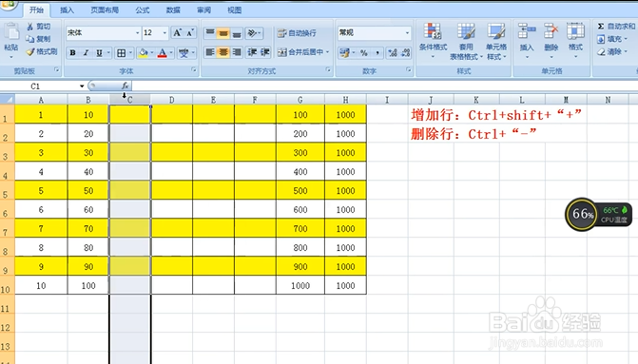Switch to the 开始 (Home) tab
The width and height of the screenshot is (638, 364).
(x=36, y=10)
